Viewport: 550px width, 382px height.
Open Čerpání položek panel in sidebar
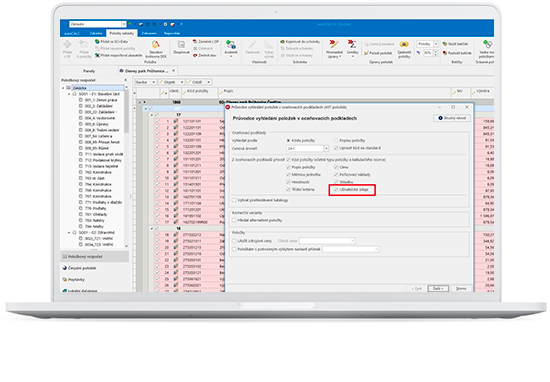pyautogui.click(x=79, y=268)
